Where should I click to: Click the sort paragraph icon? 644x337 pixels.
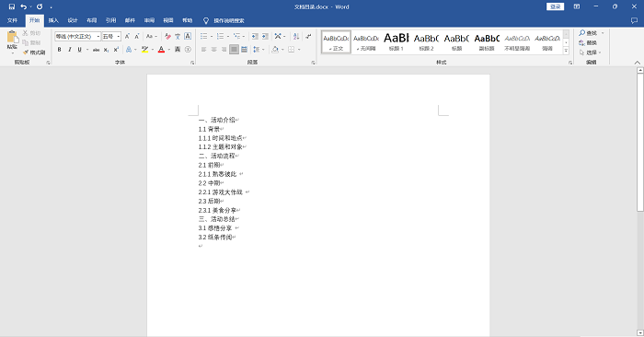pos(296,37)
